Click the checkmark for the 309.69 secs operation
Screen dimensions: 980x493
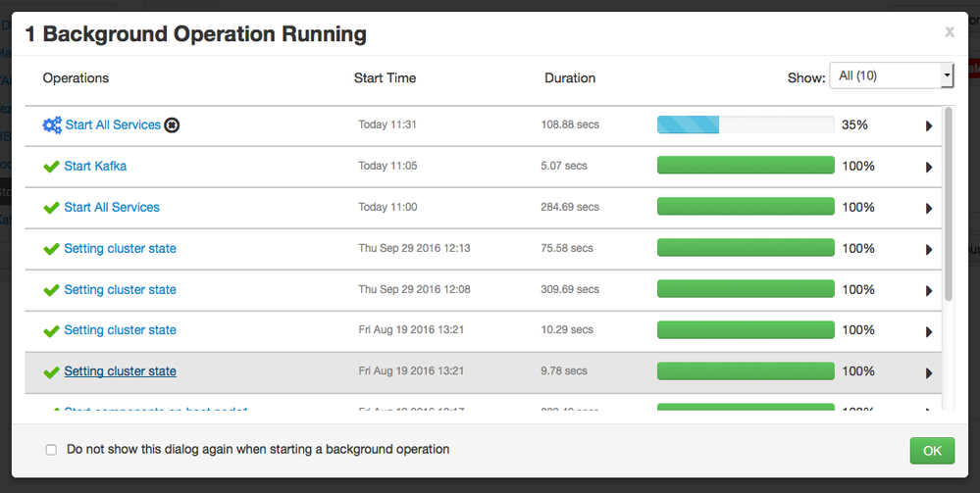[x=52, y=290]
